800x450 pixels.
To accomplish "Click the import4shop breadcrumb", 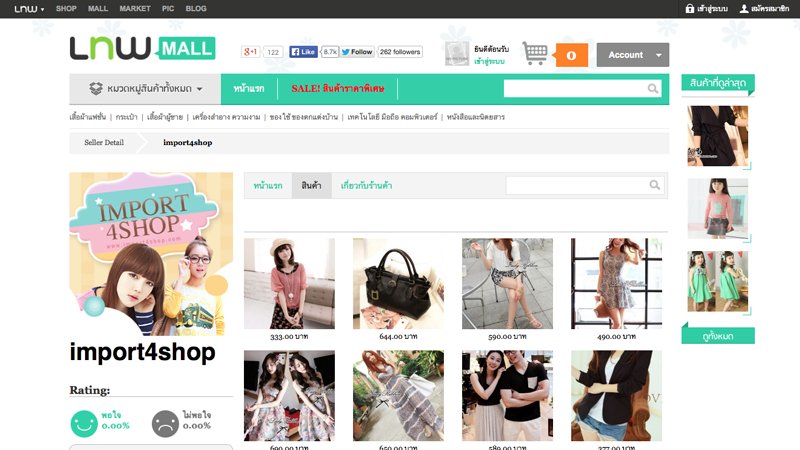I will [x=188, y=142].
